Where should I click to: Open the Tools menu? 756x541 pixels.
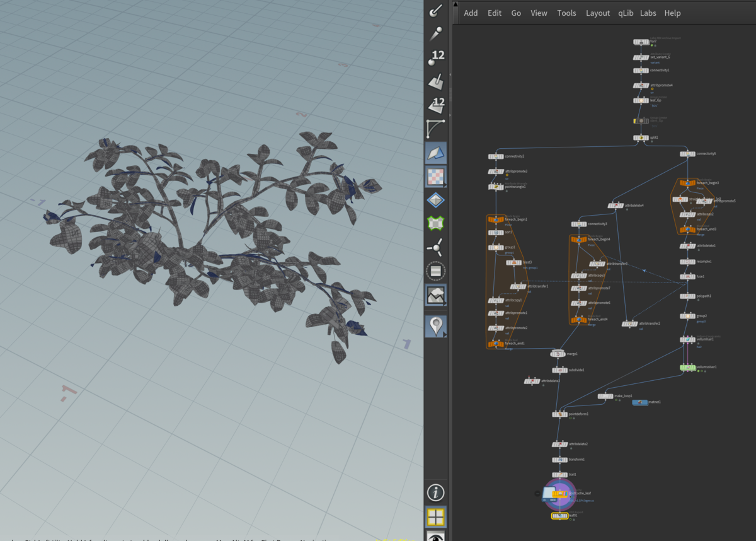pos(566,13)
